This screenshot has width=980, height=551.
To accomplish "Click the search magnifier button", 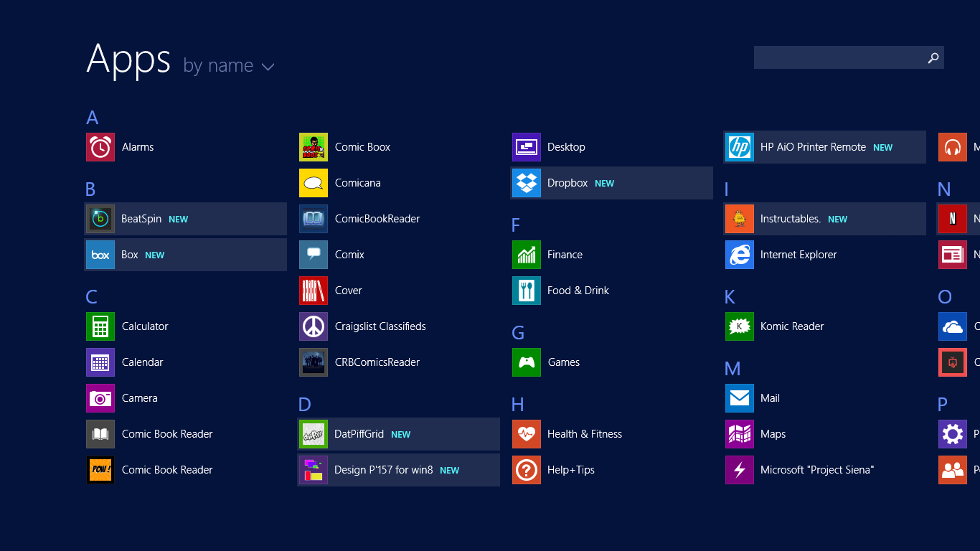I will tap(933, 58).
